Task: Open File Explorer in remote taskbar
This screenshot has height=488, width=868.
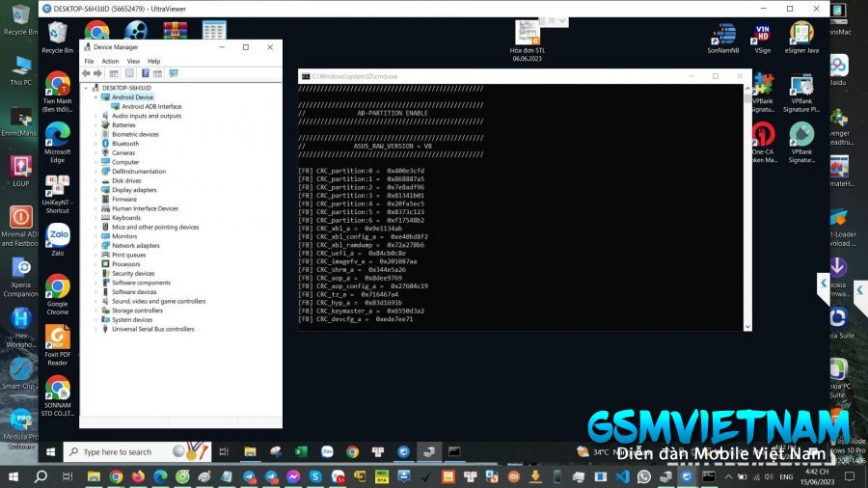Action: click(x=250, y=452)
